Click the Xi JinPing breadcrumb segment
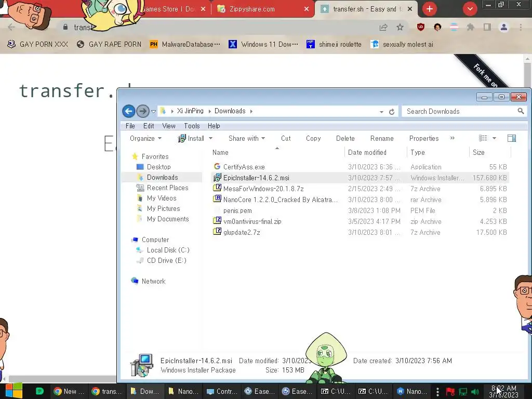This screenshot has width=532, height=399. (190, 111)
